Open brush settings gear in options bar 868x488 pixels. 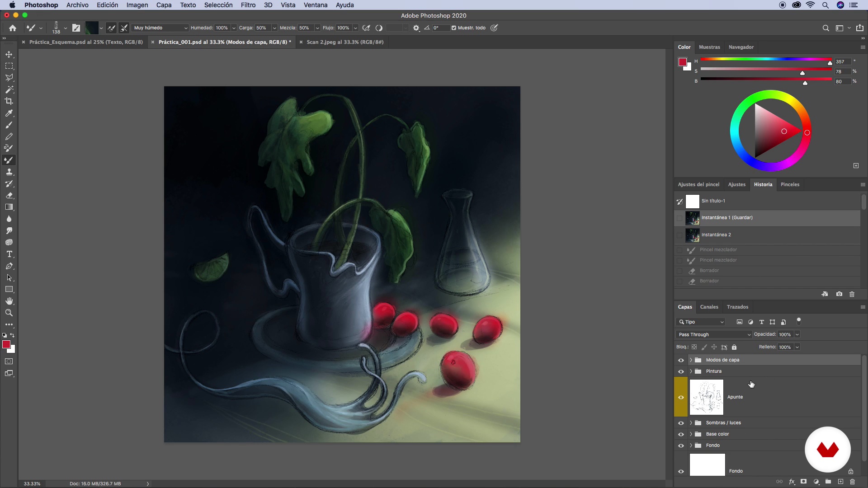(x=416, y=28)
